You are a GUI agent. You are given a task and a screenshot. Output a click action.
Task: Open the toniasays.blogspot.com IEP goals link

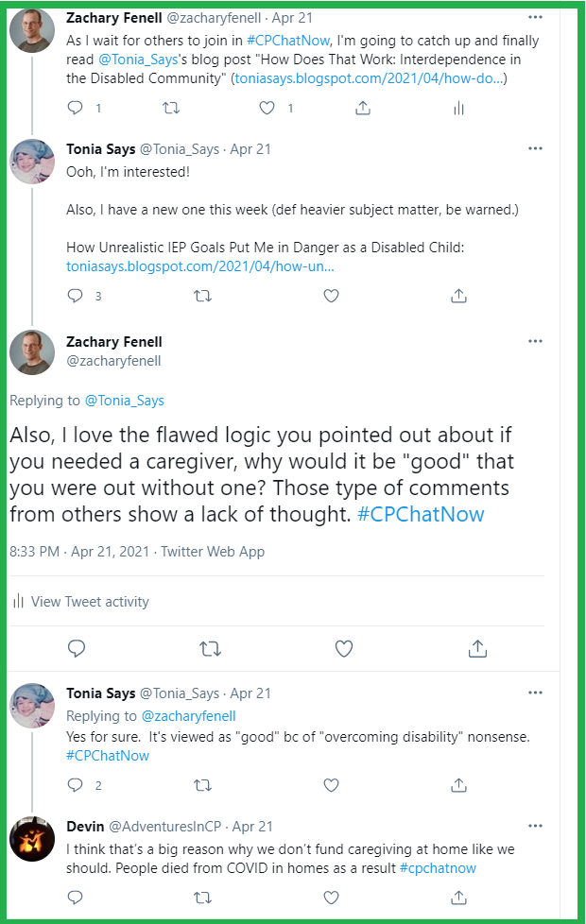coord(200,266)
